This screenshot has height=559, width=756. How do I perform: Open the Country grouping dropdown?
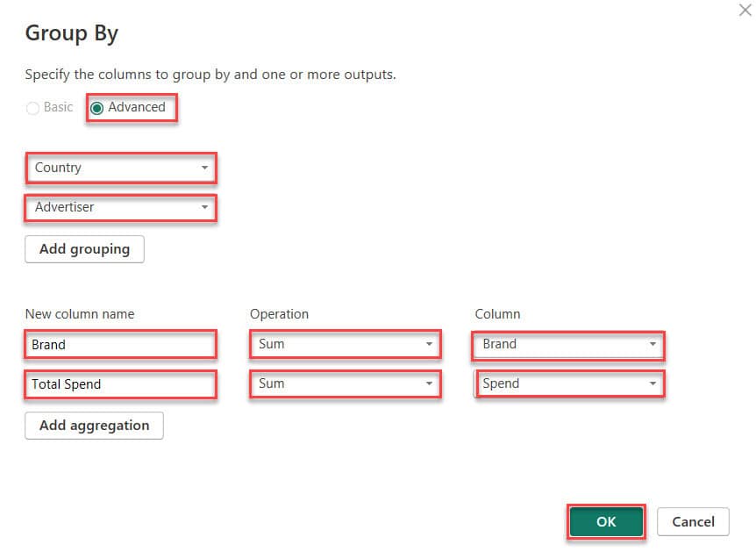pos(120,168)
